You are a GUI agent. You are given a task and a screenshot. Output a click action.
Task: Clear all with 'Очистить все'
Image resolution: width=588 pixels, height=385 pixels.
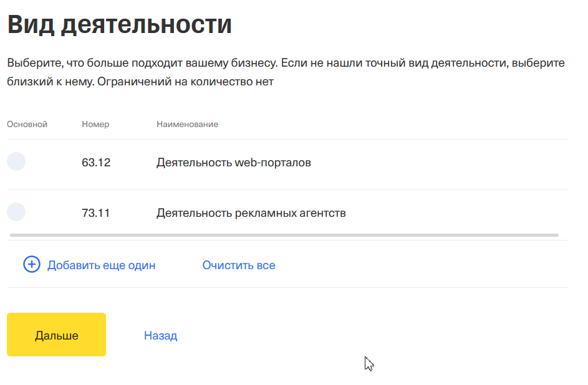239,265
